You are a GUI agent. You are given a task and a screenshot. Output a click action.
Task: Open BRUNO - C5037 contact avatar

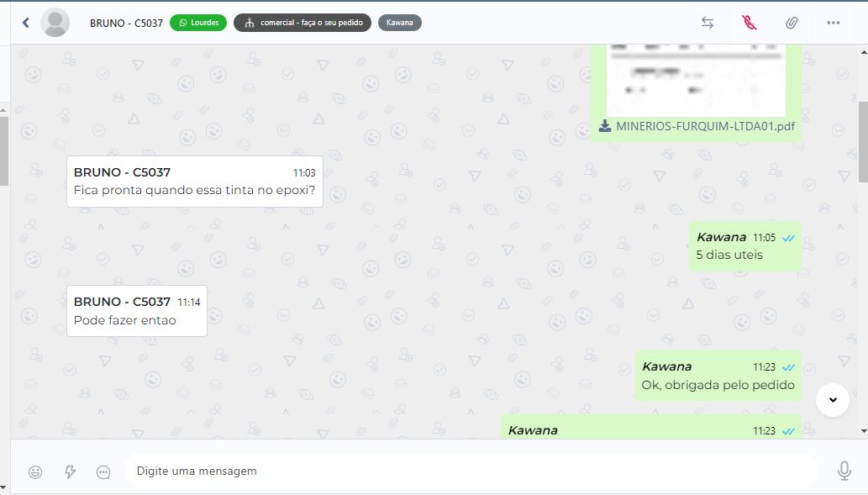55,23
